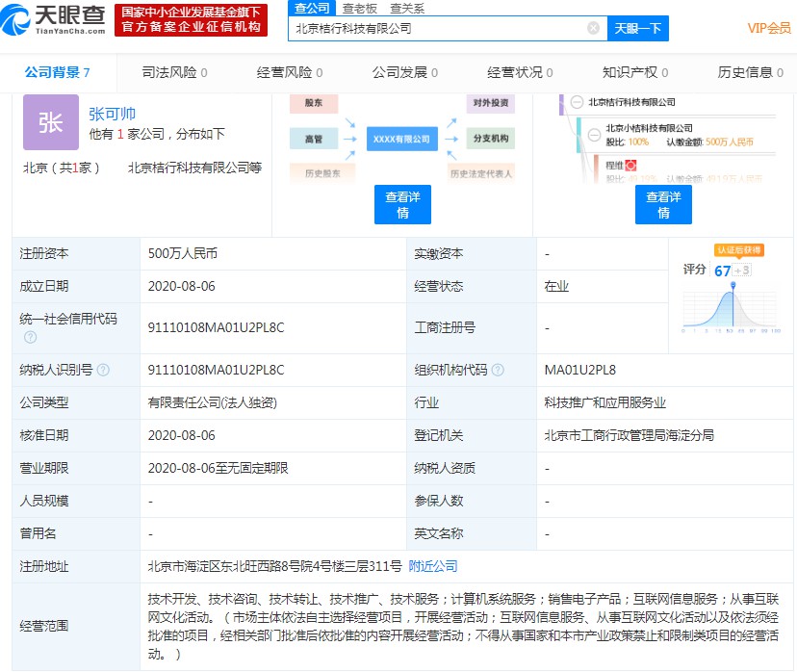Click help icon beside 组织机构代码
The image size is (797, 672).
coord(499,370)
